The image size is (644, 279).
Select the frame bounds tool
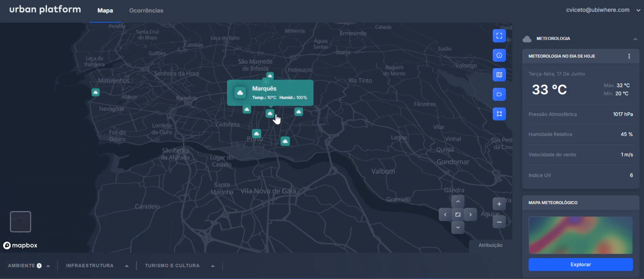pos(499,114)
